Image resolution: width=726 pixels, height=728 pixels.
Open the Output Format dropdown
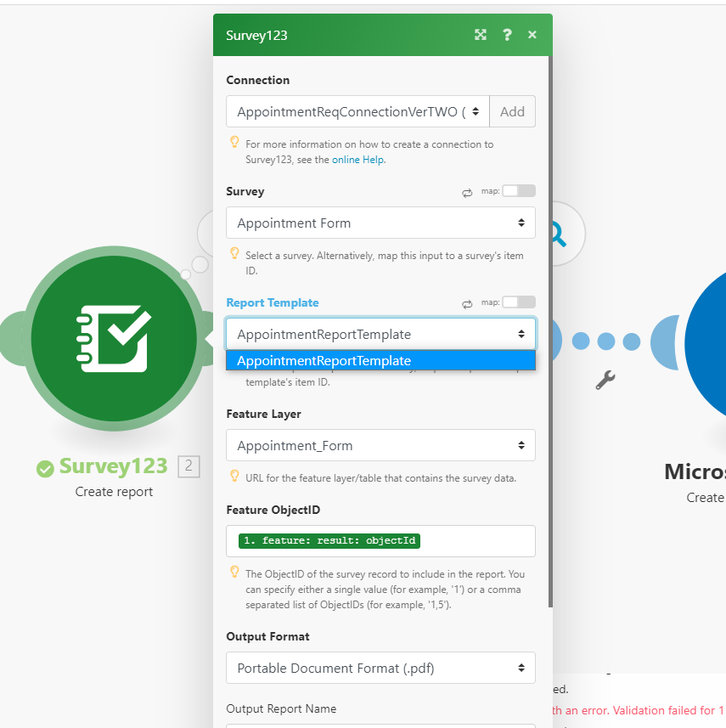[380, 668]
